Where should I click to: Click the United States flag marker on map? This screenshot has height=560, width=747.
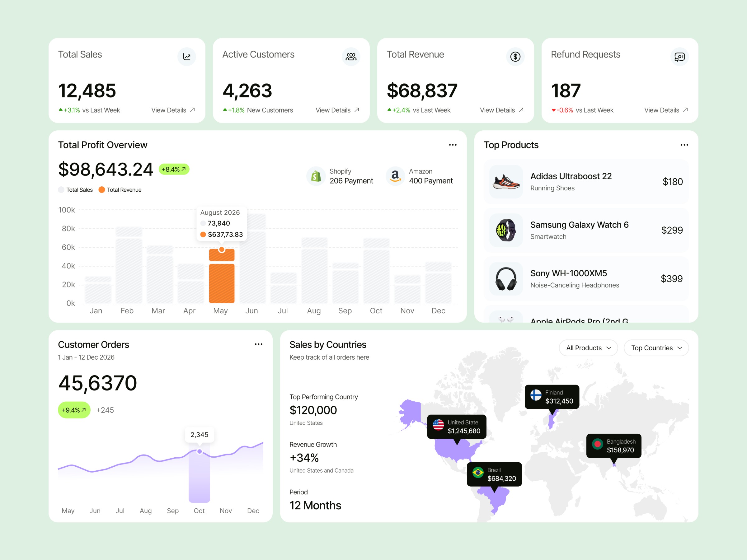pyautogui.click(x=439, y=426)
